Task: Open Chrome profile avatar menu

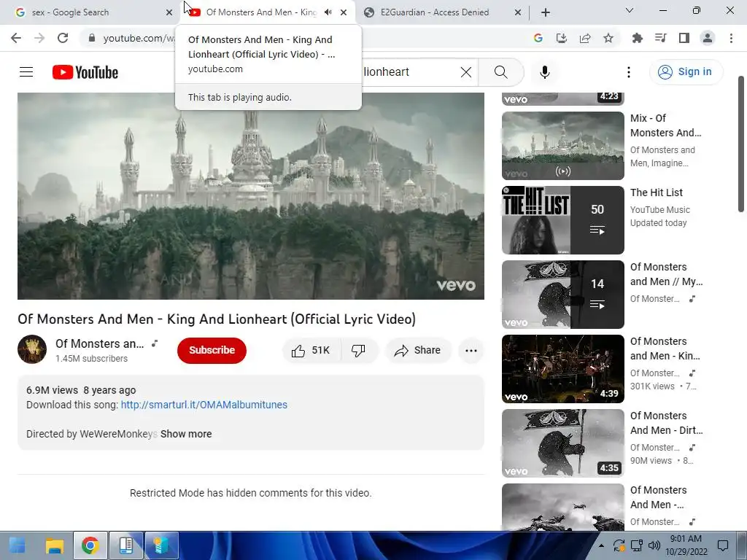Action: tap(708, 38)
